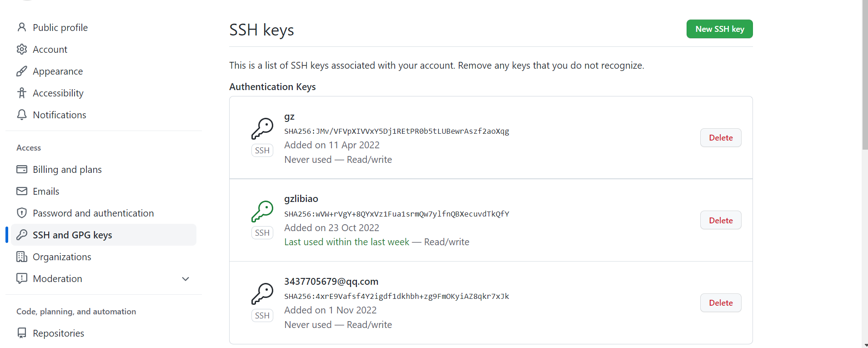The height and width of the screenshot is (348, 868).
Task: Open the Moderation section
Action: pyautogui.click(x=57, y=279)
